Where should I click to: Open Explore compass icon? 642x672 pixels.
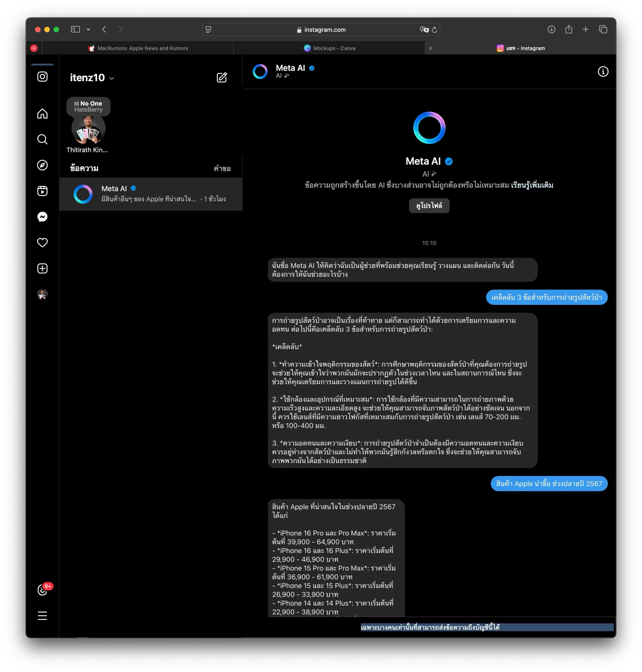pos(42,165)
